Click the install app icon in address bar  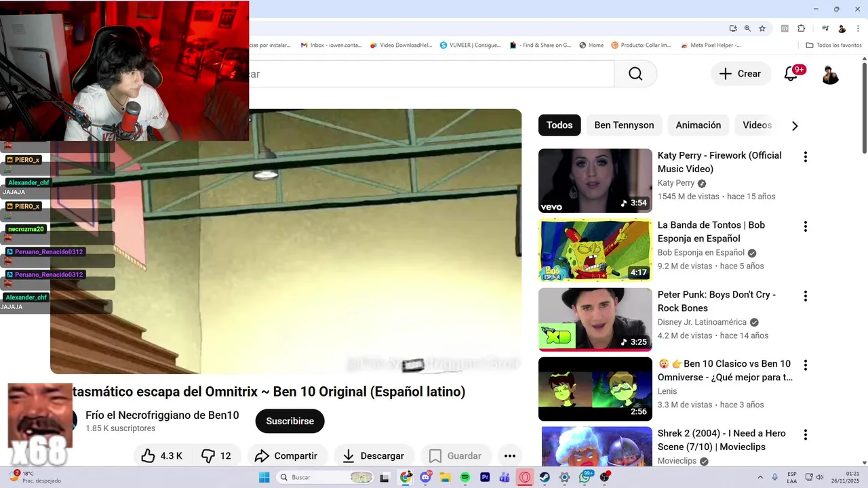click(733, 28)
